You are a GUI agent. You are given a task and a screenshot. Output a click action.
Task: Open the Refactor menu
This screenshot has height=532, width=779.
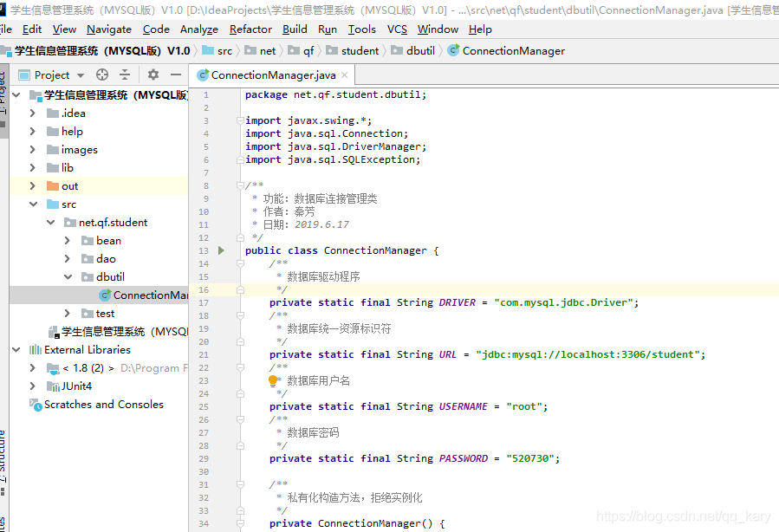[250, 29]
